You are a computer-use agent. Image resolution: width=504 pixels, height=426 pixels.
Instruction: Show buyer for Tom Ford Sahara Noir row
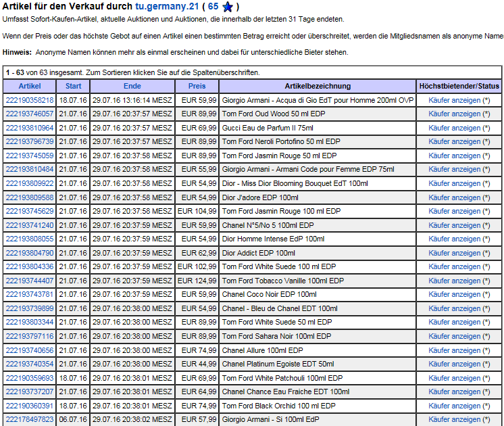[454, 335]
